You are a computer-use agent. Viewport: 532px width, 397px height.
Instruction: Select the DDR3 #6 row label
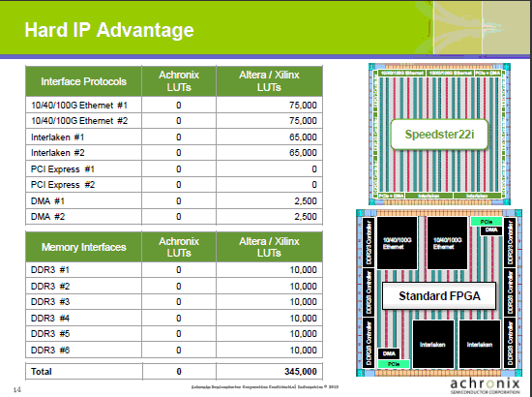click(50, 351)
